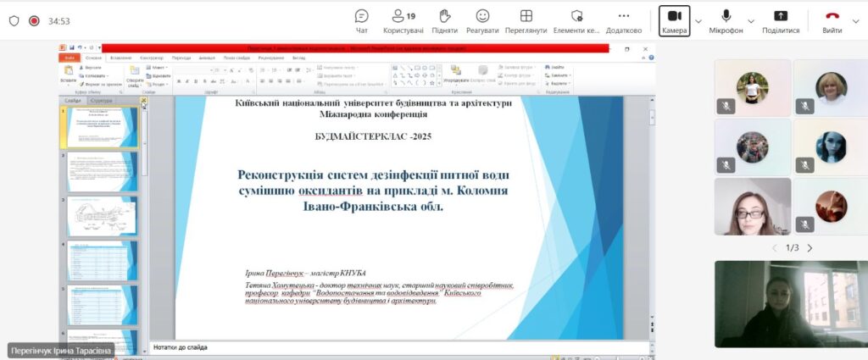Leave the meeting with Вийти button

pyautogui.click(x=832, y=20)
